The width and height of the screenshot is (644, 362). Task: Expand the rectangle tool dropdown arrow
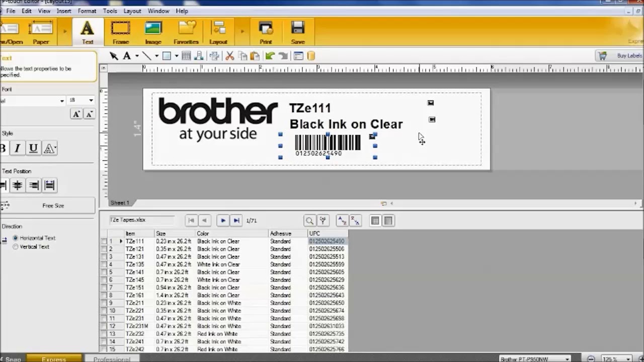[176, 56]
